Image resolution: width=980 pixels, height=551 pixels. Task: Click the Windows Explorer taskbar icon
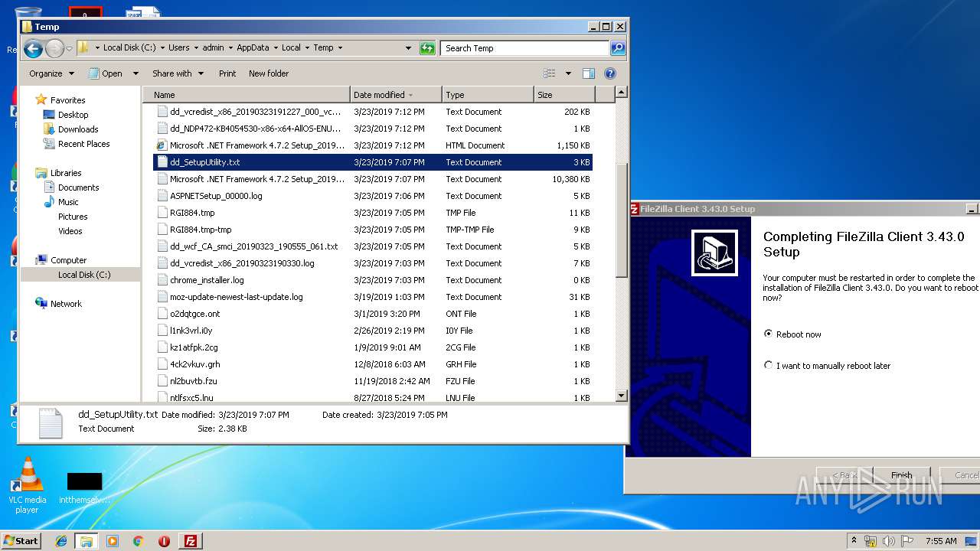pyautogui.click(x=86, y=541)
